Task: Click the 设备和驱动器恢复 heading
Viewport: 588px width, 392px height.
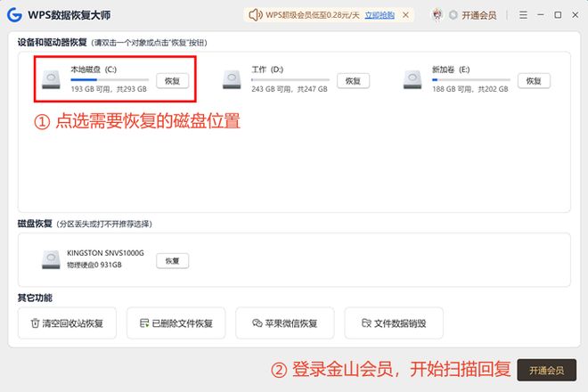Action: [x=53, y=43]
